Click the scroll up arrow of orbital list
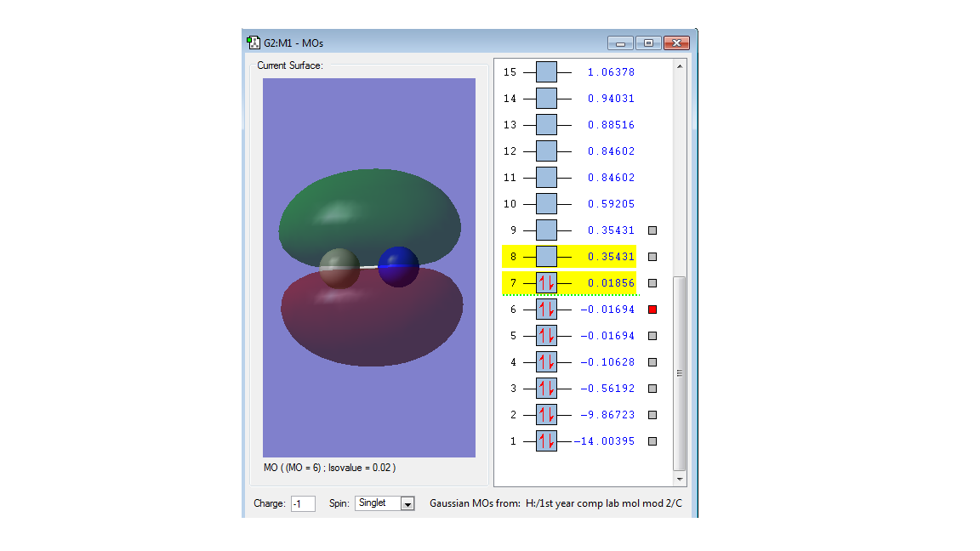This screenshot has width=980, height=551. (680, 65)
